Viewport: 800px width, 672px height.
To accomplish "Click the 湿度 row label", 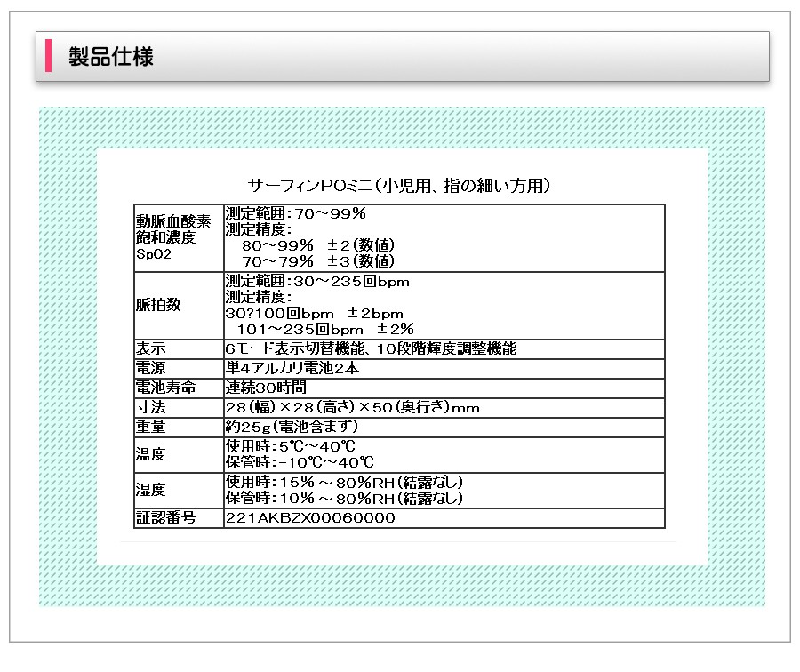I will point(150,490).
